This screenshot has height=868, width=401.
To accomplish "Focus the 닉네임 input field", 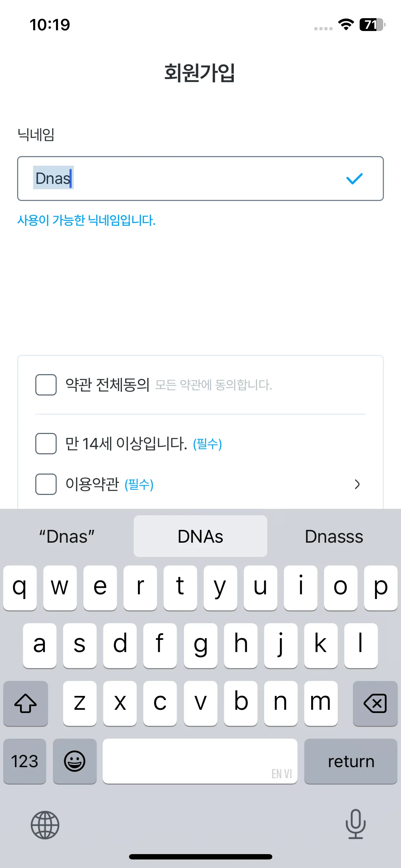I will click(200, 179).
